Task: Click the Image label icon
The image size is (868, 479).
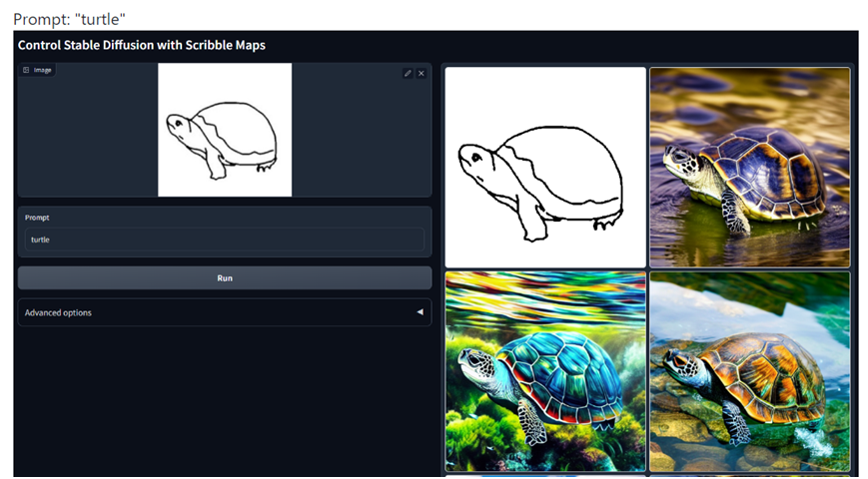Action: 26,70
